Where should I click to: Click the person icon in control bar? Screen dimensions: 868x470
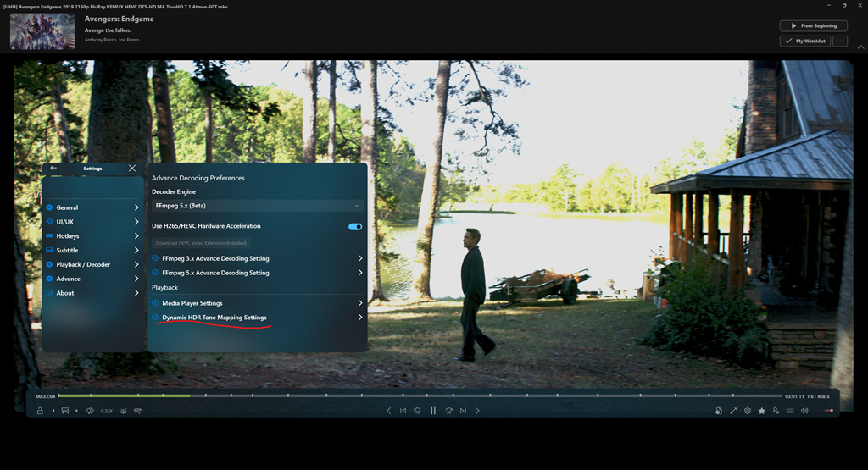click(776, 411)
